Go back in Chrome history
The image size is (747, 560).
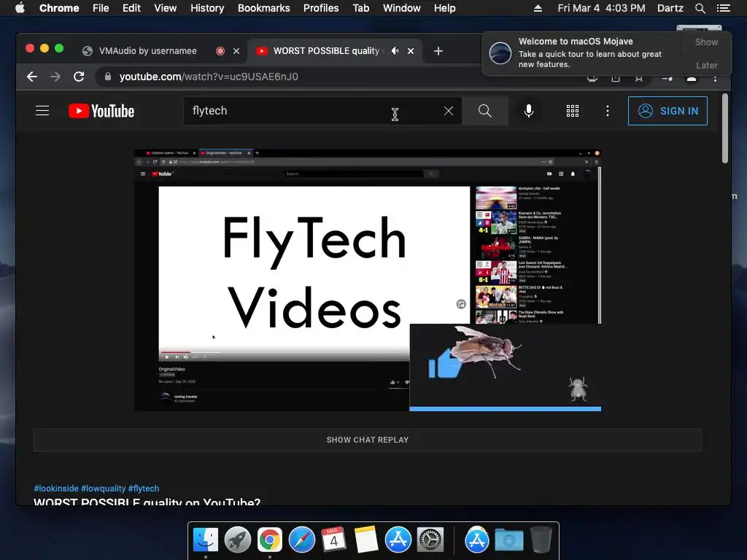[32, 77]
